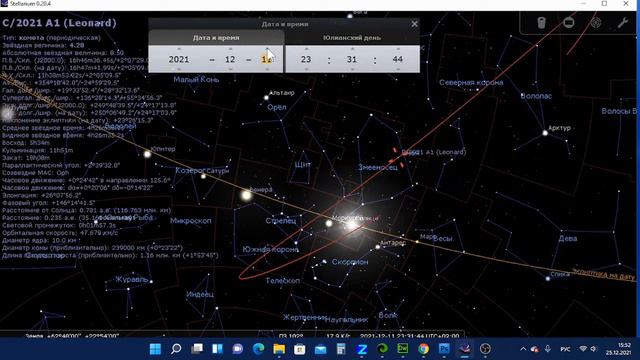Click the highlighted day field
The image size is (640, 360).
click(x=266, y=60)
